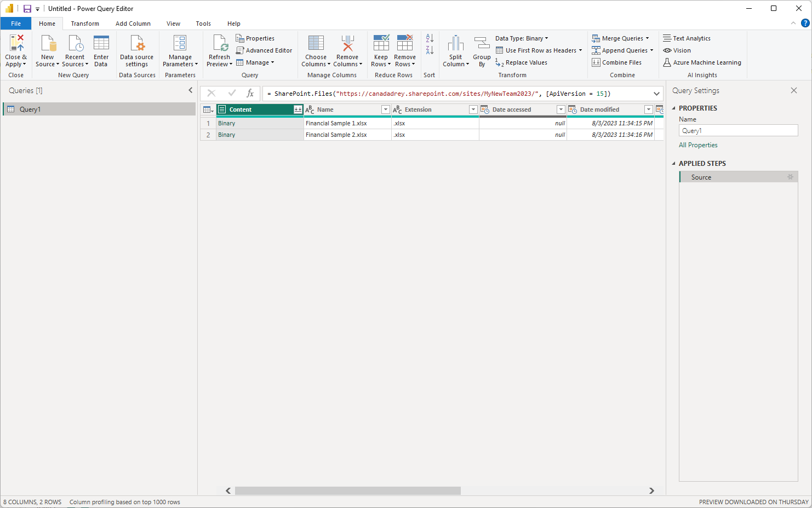Screen dimensions: 812x508
Task: Click the Combine Files icon in Content header
Action: tap(298, 109)
